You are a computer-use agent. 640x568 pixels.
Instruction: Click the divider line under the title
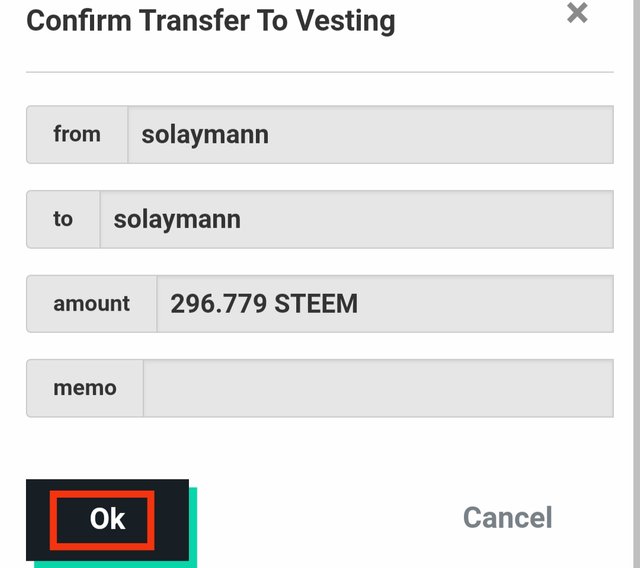(x=320, y=72)
